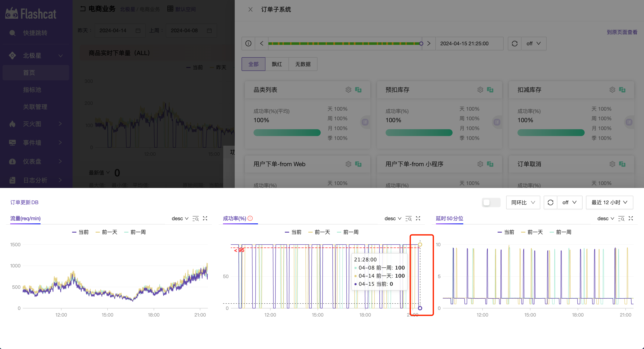Click the 到原页面查看 link
The image size is (644, 349).
622,32
